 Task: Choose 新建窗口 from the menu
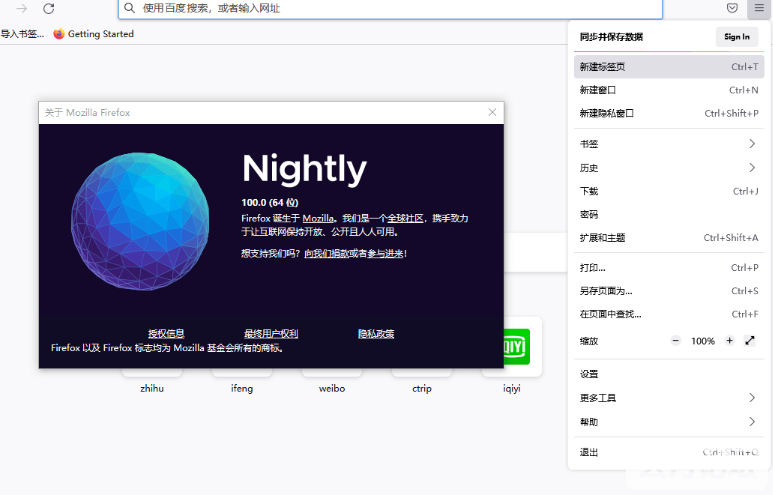[669, 90]
